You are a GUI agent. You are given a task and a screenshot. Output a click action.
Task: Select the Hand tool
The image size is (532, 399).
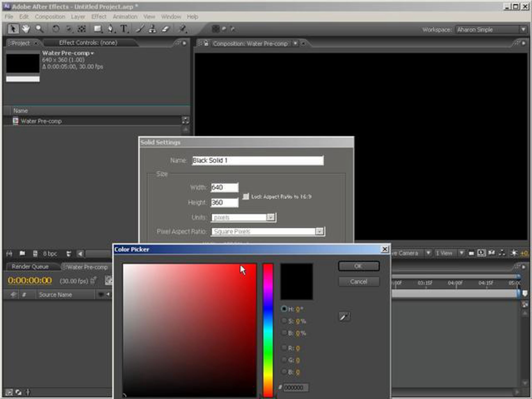pos(26,29)
